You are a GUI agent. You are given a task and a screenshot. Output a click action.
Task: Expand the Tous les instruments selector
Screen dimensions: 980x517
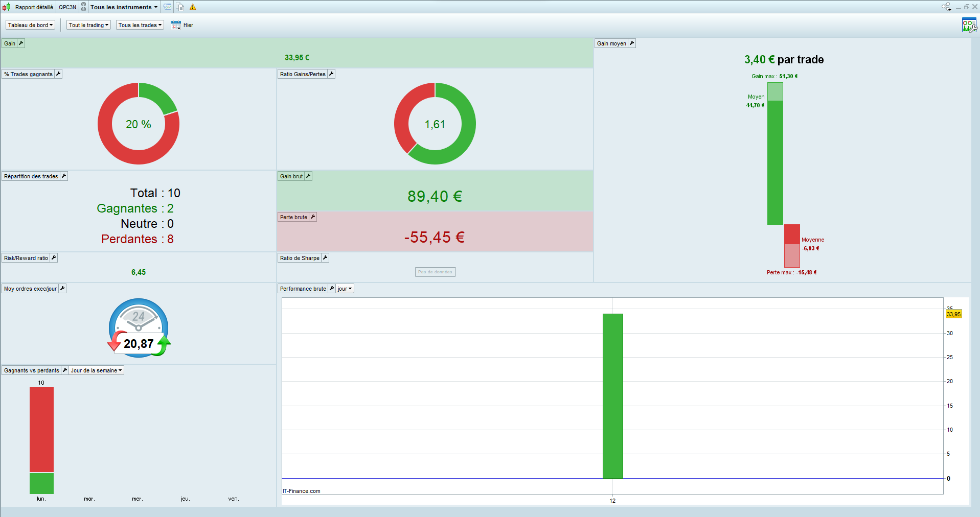coord(124,7)
